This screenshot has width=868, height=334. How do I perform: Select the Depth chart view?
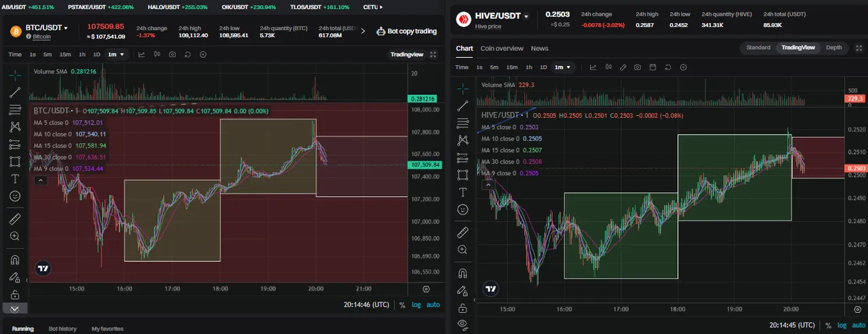click(833, 48)
